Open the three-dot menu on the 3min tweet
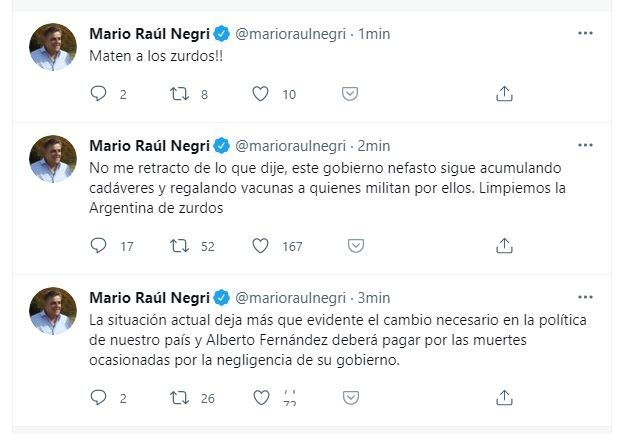 586,297
